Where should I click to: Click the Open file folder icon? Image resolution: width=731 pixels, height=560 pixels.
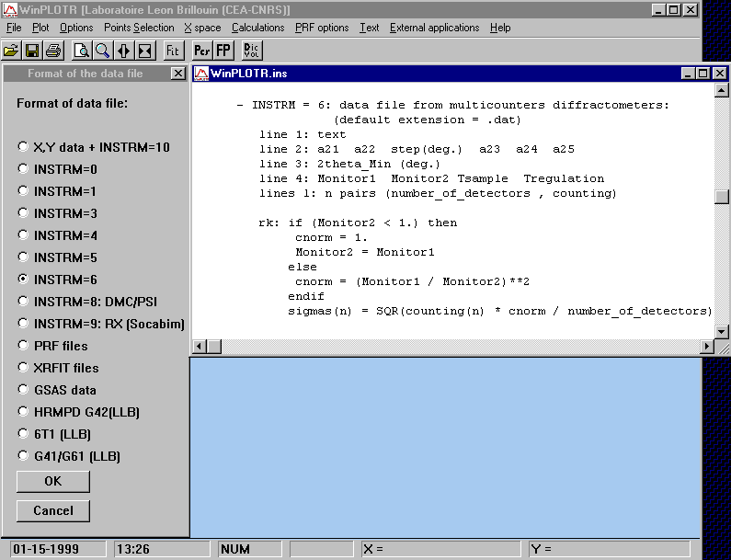coord(11,50)
